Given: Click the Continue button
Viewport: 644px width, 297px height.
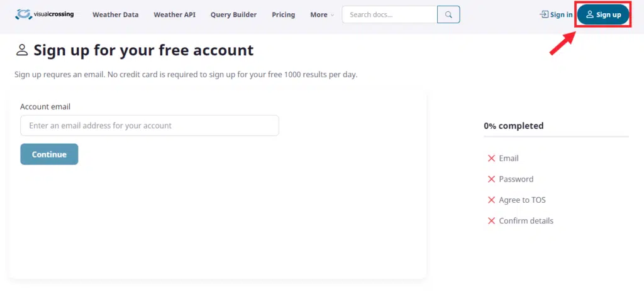Looking at the screenshot, I should (49, 154).
